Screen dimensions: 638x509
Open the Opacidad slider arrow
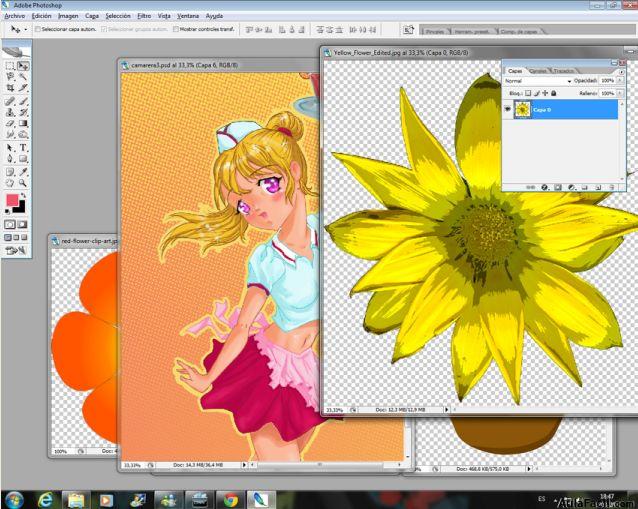point(620,81)
